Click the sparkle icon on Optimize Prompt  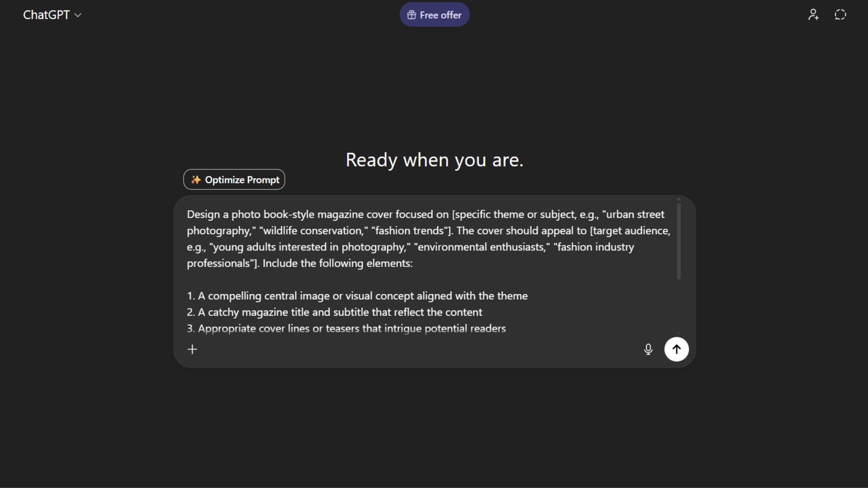click(x=196, y=180)
